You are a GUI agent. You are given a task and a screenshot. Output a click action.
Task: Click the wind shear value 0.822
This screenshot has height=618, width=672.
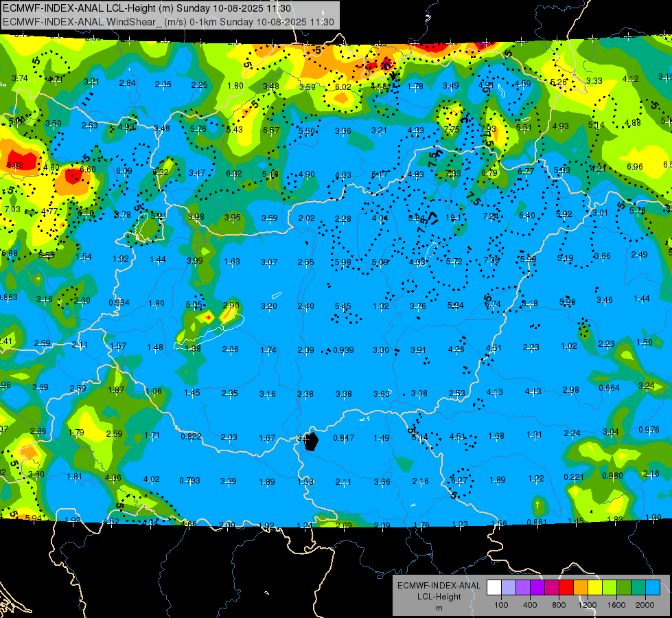(x=191, y=437)
